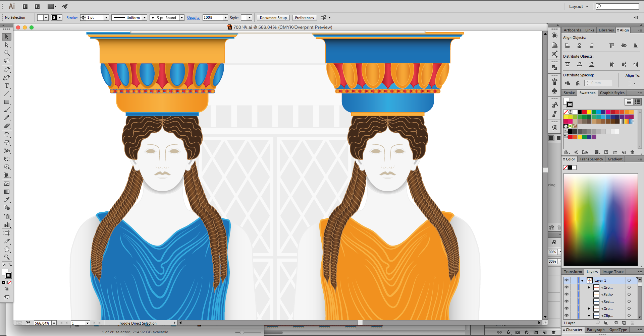Toggle visibility of Layer 1
This screenshot has height=336, width=644.
click(x=567, y=280)
